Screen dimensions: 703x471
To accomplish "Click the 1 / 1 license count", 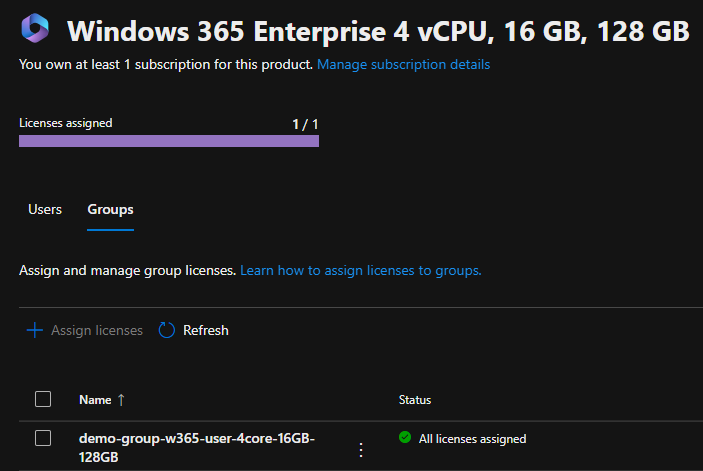I will (304, 124).
